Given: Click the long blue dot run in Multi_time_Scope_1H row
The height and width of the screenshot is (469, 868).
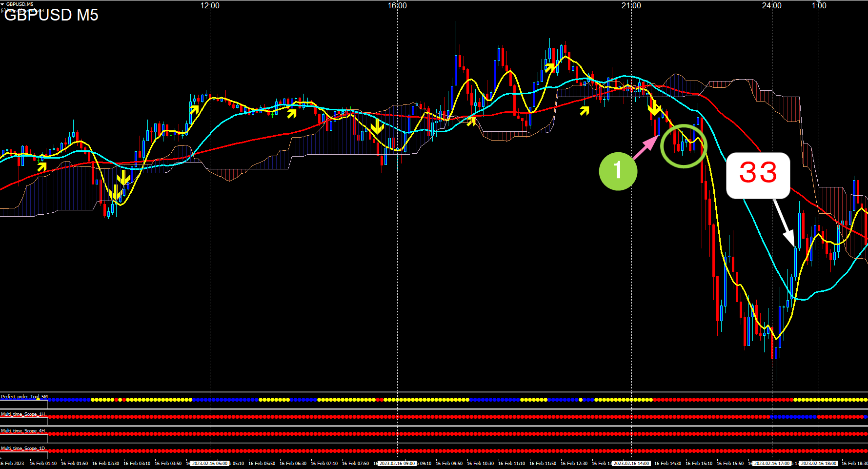Looking at the screenshot, I should [793, 417].
